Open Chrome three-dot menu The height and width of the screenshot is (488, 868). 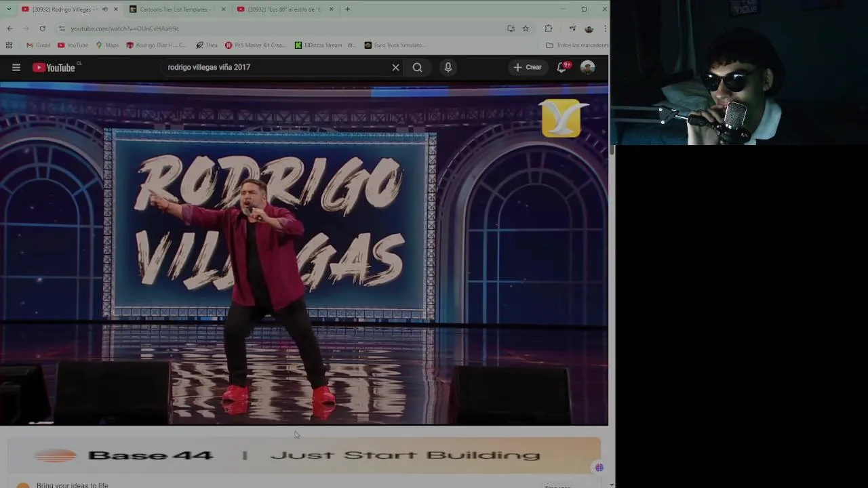604,28
